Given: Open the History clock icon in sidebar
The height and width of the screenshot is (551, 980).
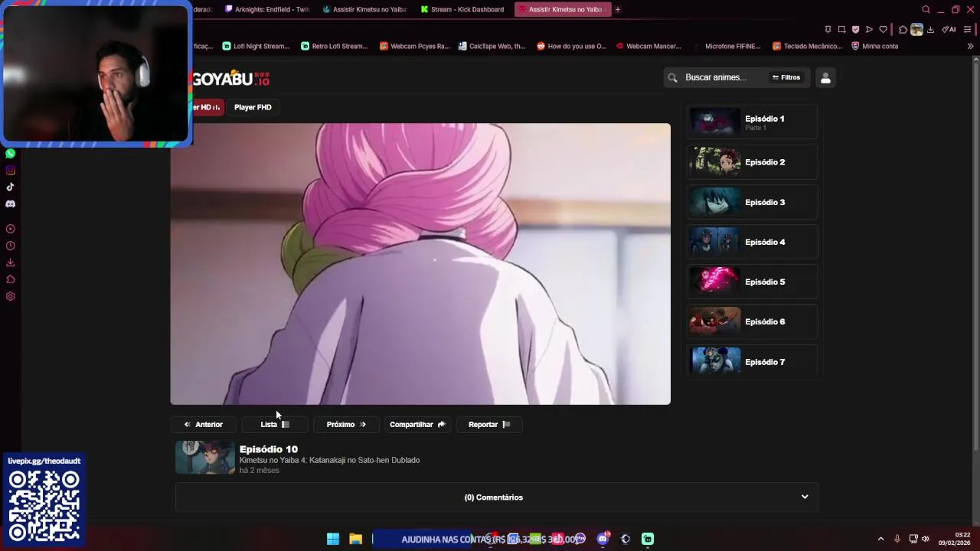Looking at the screenshot, I should click(x=10, y=246).
